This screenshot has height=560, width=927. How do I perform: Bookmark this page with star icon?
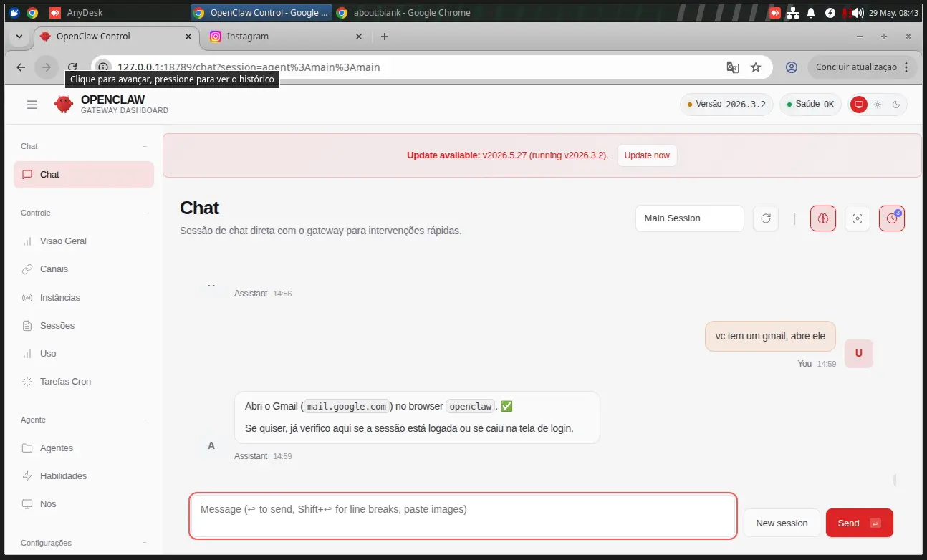(756, 67)
